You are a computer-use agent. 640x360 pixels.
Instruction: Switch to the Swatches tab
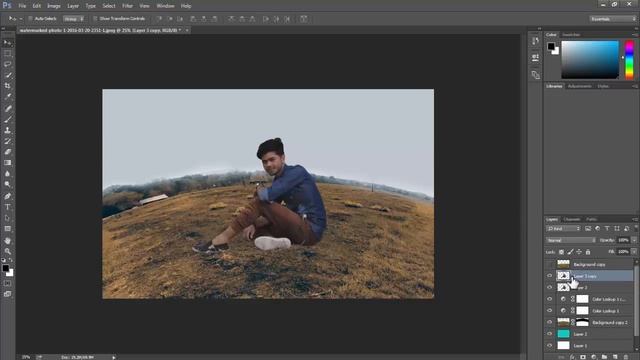(571, 35)
